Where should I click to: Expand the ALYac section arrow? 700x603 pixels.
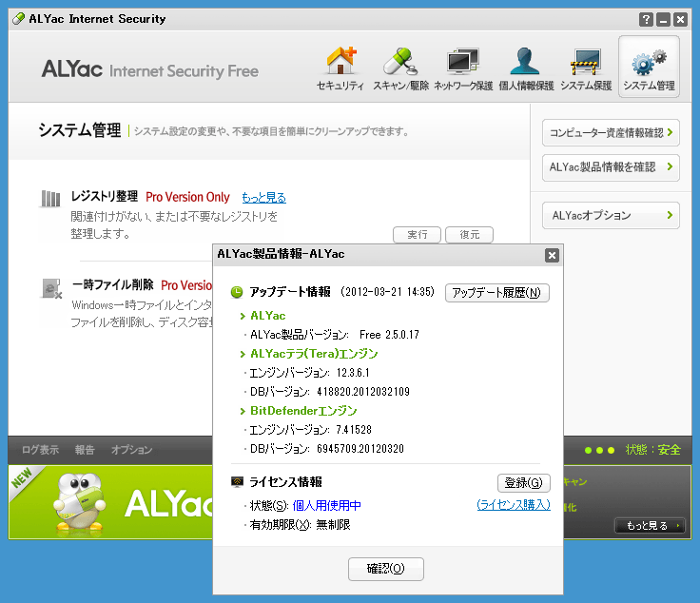click(243, 316)
